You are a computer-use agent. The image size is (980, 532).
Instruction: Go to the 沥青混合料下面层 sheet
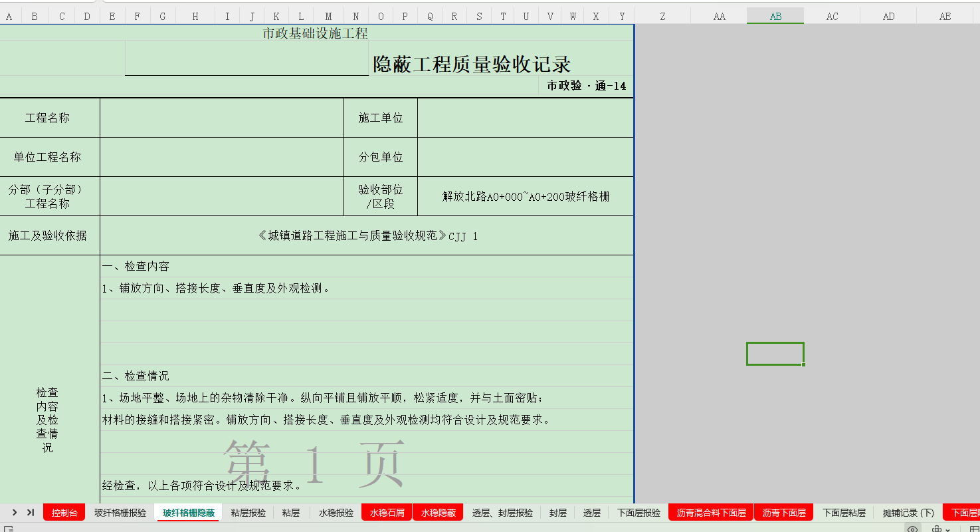(711, 513)
